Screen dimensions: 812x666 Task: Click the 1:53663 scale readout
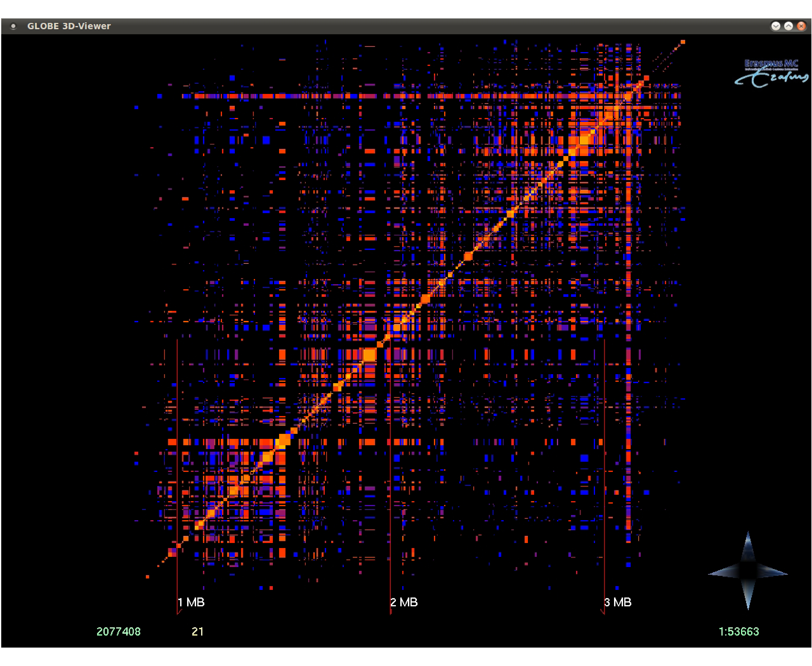[x=739, y=631]
